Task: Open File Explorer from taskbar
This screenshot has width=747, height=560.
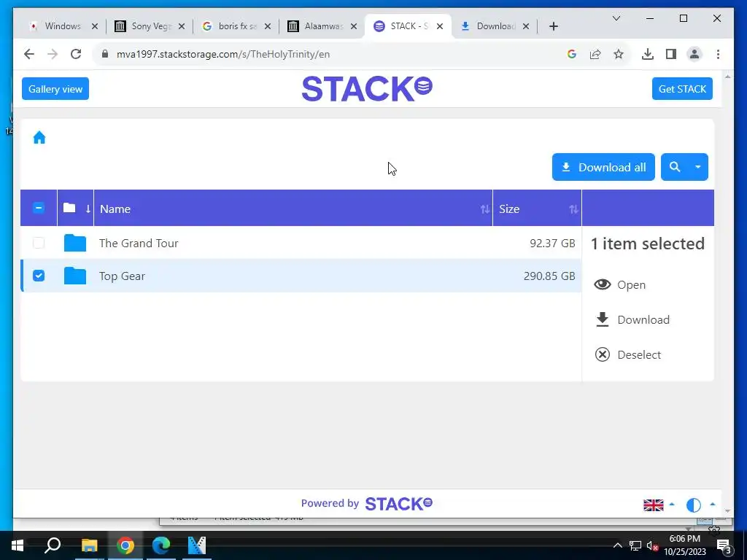Action: pos(89,545)
